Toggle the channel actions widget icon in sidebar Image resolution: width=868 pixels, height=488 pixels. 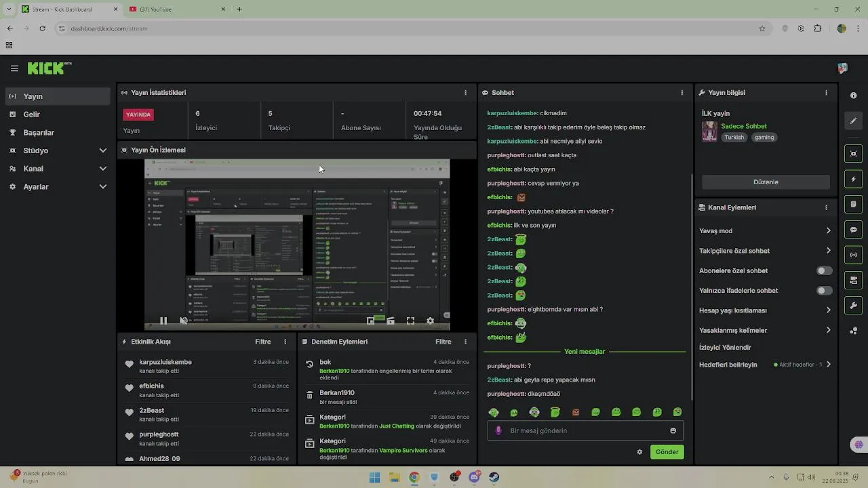pos(853,280)
